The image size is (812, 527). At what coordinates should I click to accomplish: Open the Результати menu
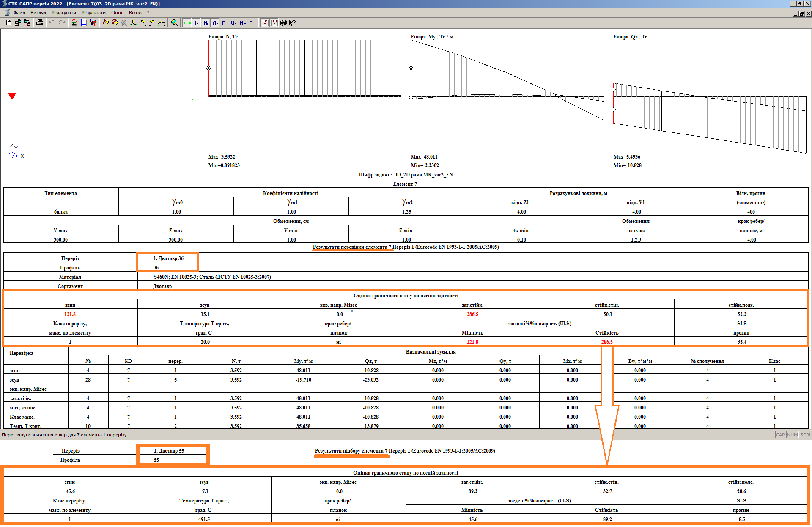[93, 13]
